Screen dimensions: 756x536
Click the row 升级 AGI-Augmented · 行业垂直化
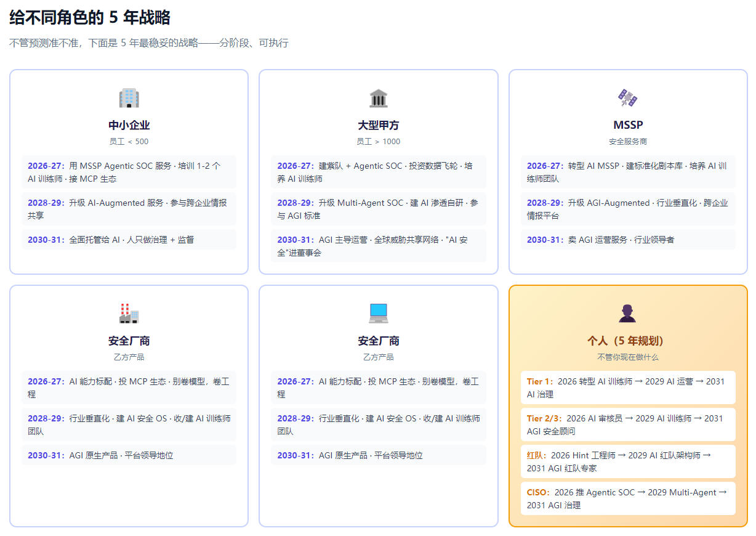point(628,209)
